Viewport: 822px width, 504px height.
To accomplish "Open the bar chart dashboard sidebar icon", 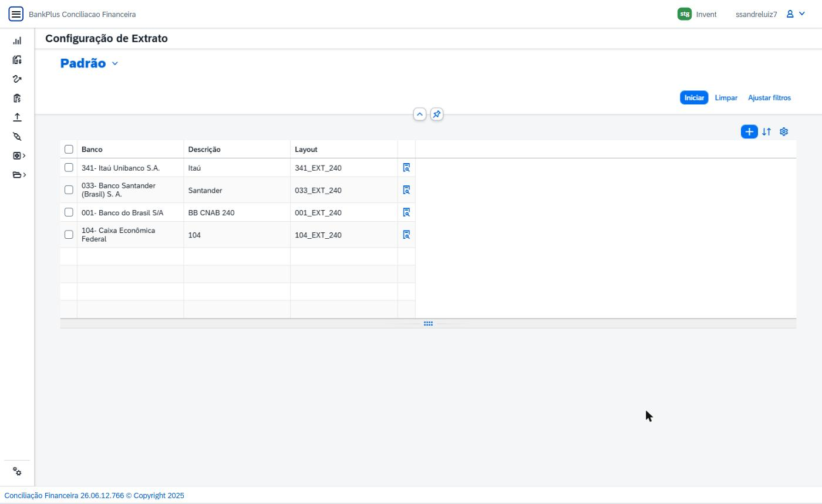I will (x=17, y=41).
